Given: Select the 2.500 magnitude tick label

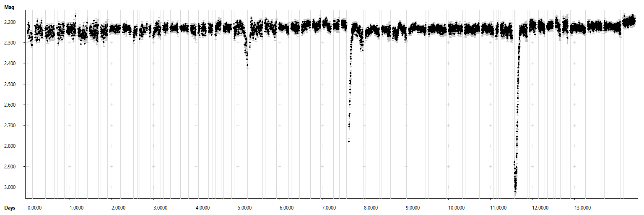Looking at the screenshot, I should click(10, 84).
